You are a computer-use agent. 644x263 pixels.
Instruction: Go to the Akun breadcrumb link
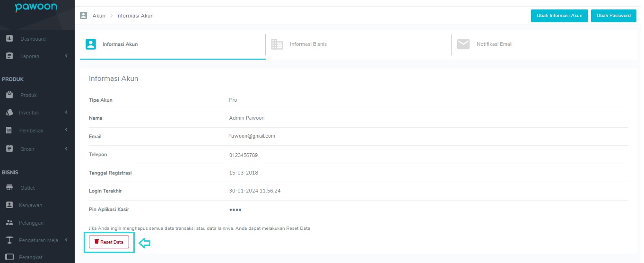[99, 16]
